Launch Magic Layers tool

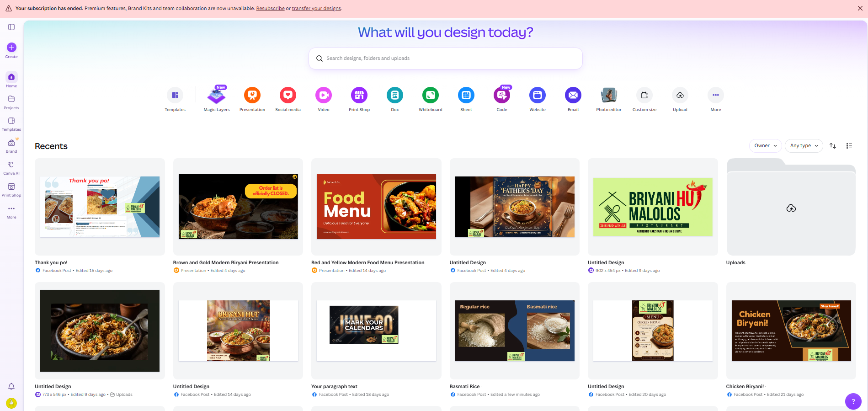click(217, 95)
